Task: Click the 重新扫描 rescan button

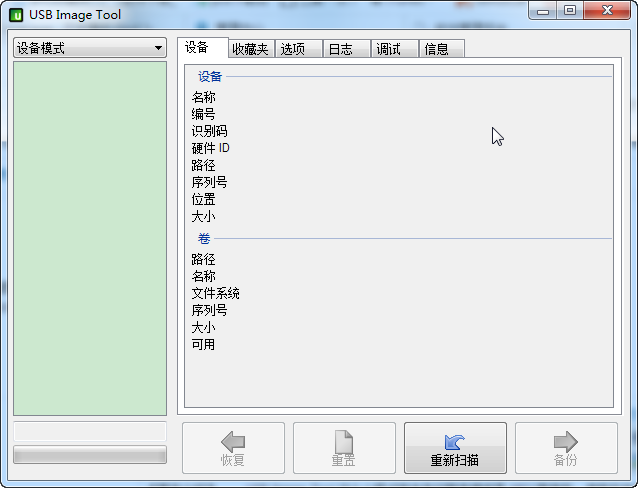Action: coord(455,448)
